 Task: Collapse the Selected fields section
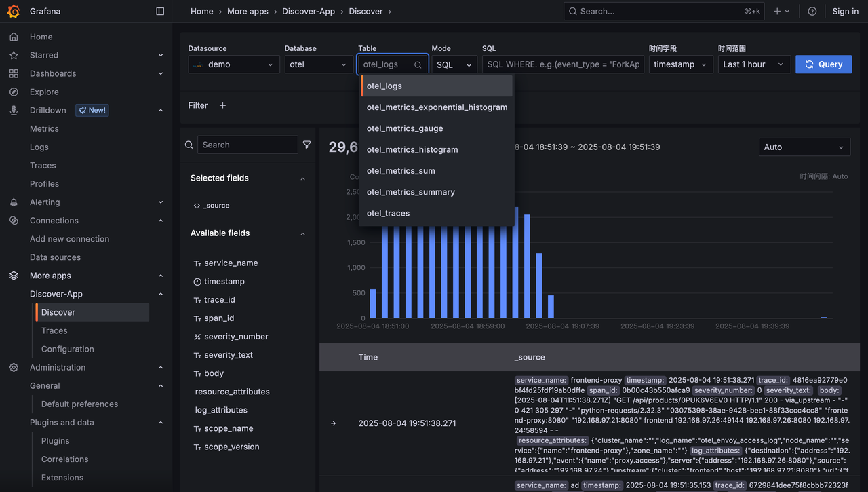click(302, 178)
